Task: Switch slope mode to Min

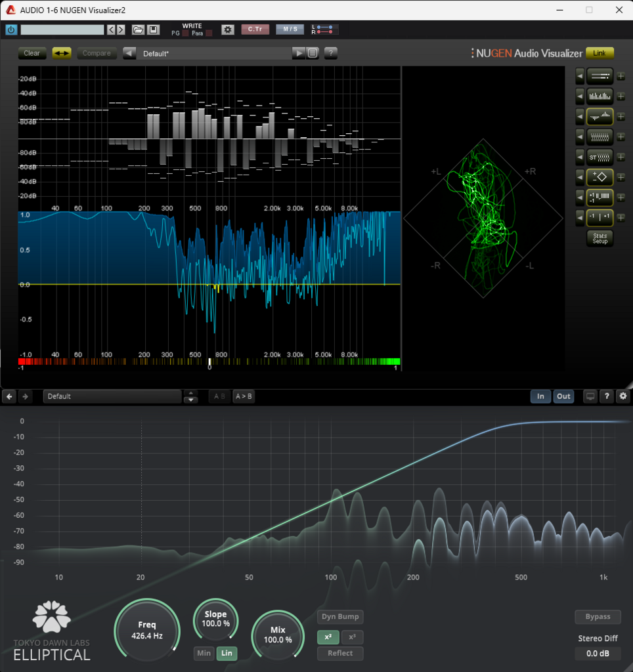Action: [x=204, y=653]
